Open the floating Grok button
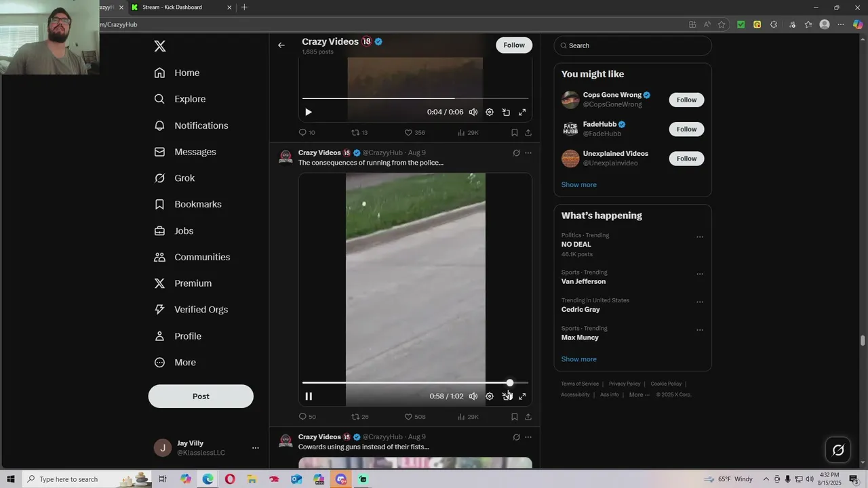868x488 pixels. (838, 450)
